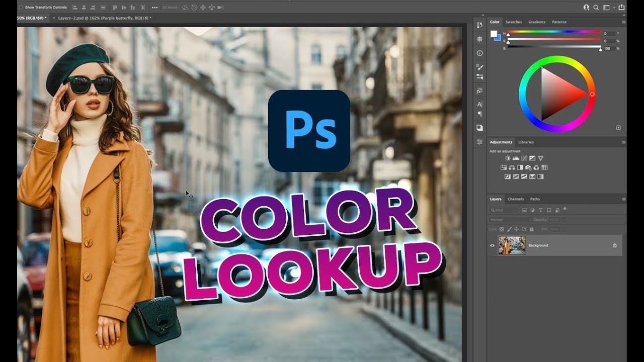Click the Hue slider bar
The height and width of the screenshot is (362, 644).
point(554,32)
